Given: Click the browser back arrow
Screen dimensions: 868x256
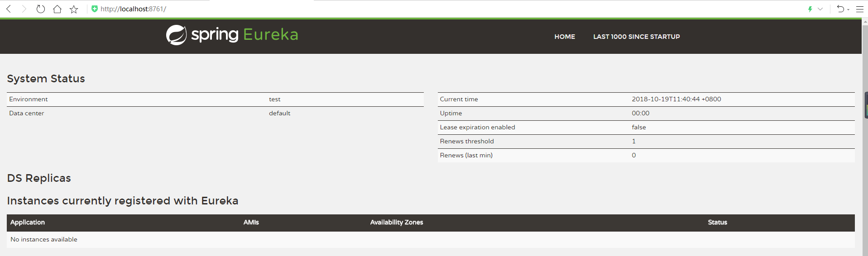Looking at the screenshot, I should point(9,9).
